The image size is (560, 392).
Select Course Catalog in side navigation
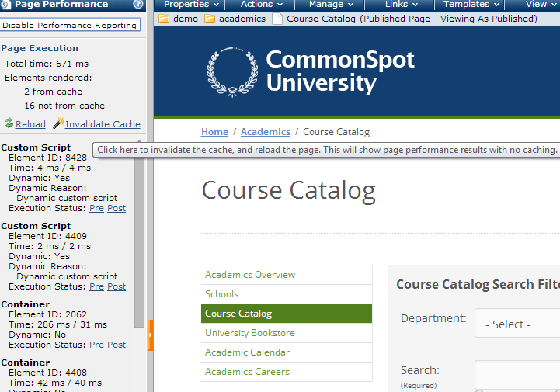coord(287,314)
